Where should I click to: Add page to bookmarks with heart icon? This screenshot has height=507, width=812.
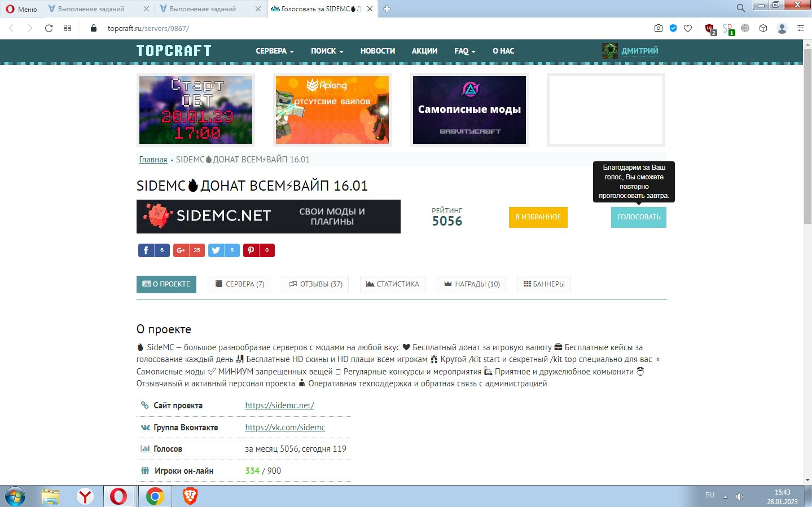[x=688, y=28]
